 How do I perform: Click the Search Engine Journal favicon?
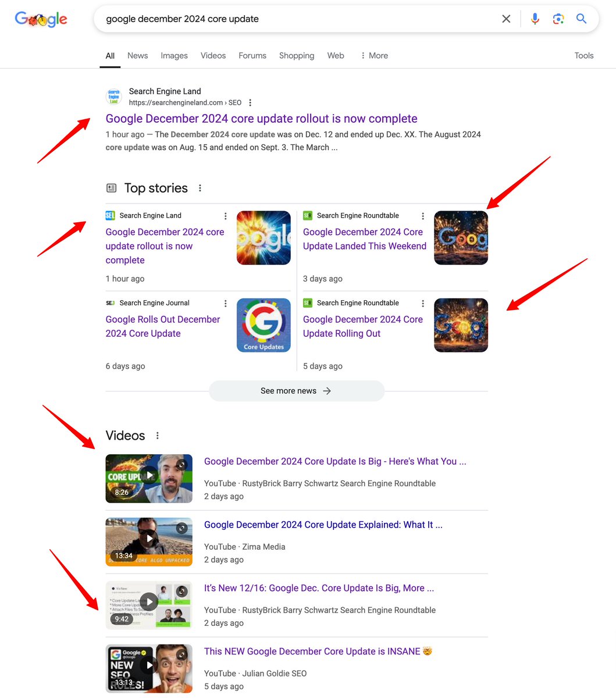tap(111, 303)
